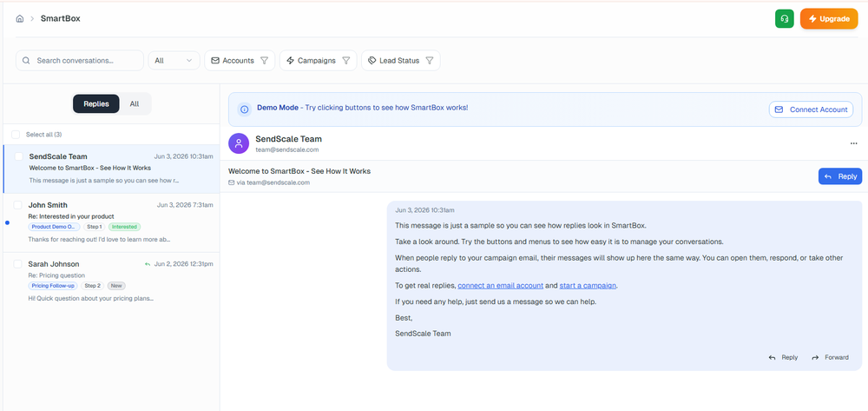The image size is (868, 411).
Task: Follow the 'connect an email account' link
Action: pos(501,286)
